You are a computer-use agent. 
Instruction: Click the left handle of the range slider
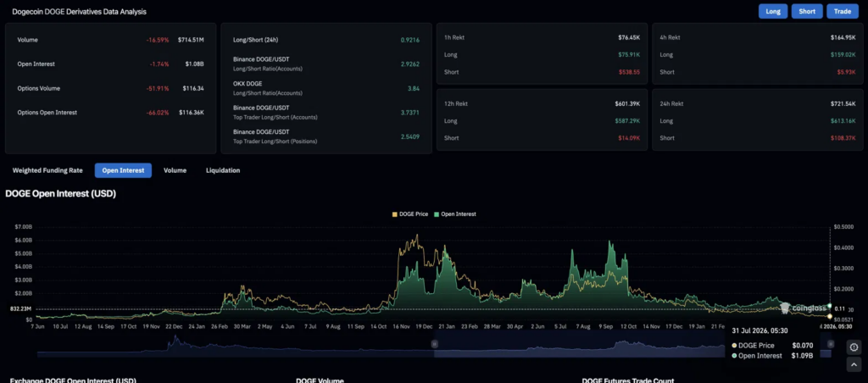[435, 344]
